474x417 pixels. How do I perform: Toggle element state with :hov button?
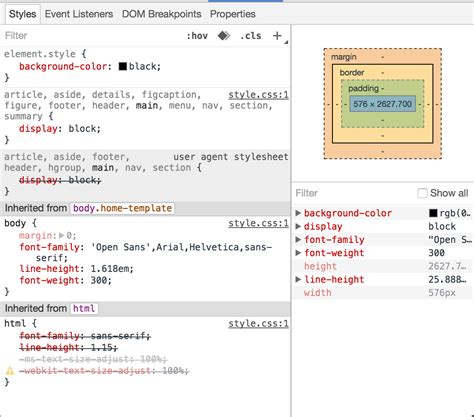197,36
